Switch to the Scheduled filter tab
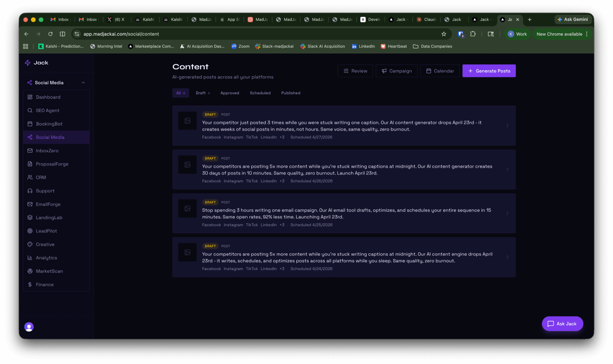613x364 pixels. tap(260, 93)
